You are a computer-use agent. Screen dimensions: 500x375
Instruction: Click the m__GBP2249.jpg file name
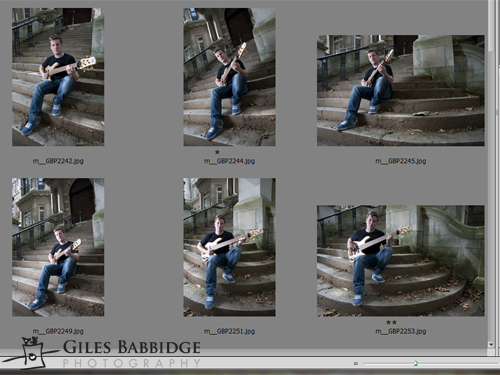coord(58,331)
